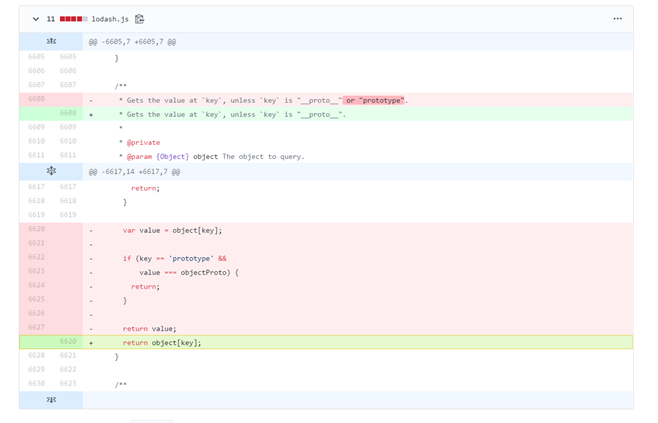Screen dimensions: 658x423
Task: Open the file options ellipsis menu
Action: pos(617,19)
